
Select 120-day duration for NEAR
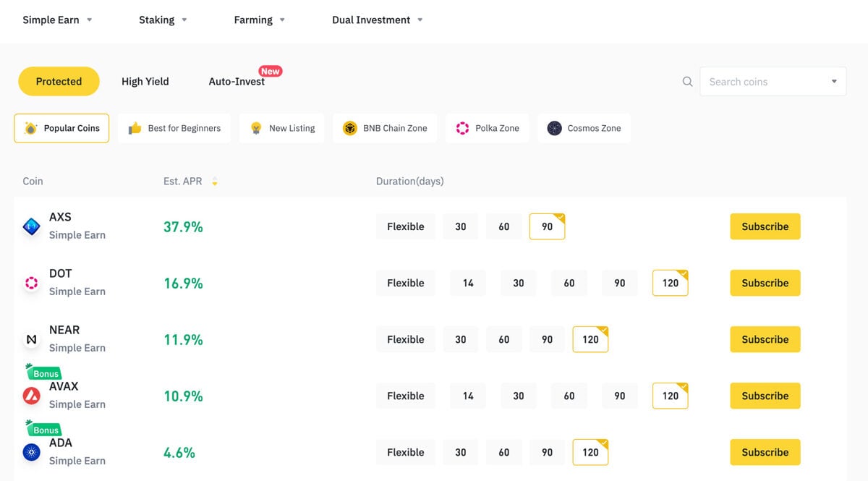click(x=591, y=339)
